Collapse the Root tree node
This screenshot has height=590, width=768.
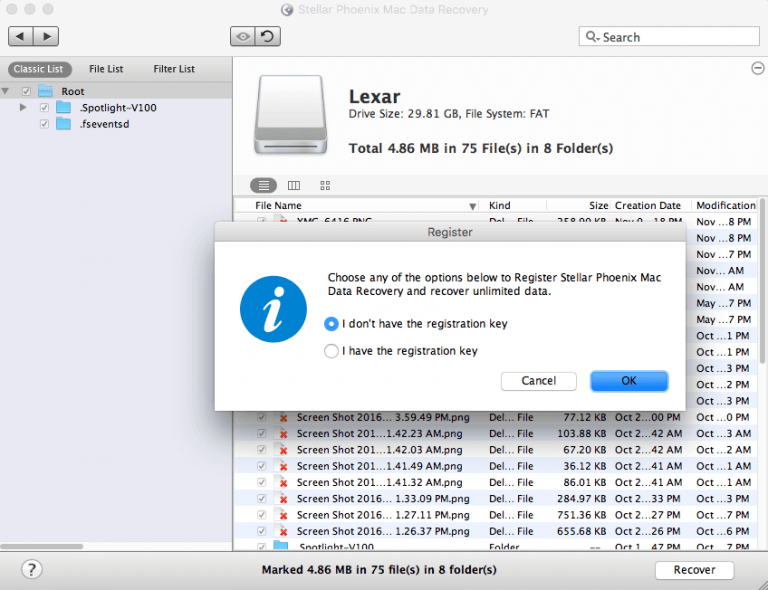5,91
